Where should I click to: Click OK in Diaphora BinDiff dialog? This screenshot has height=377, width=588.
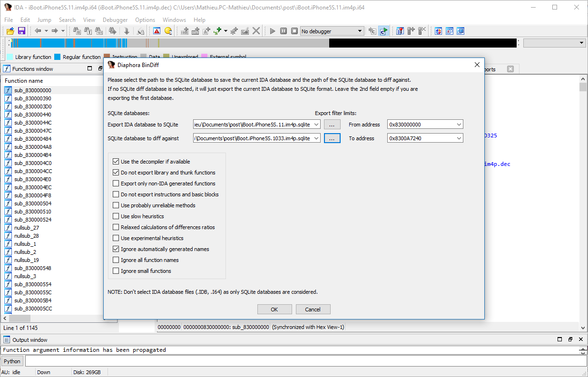(274, 309)
